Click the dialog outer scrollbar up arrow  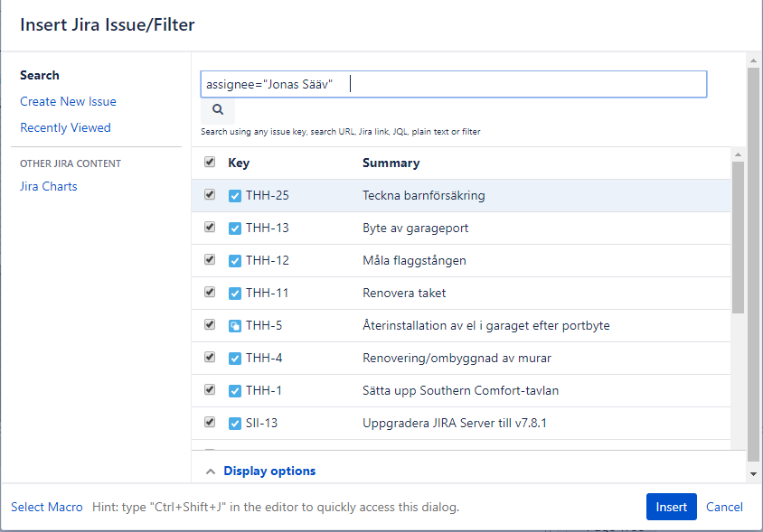[753, 61]
